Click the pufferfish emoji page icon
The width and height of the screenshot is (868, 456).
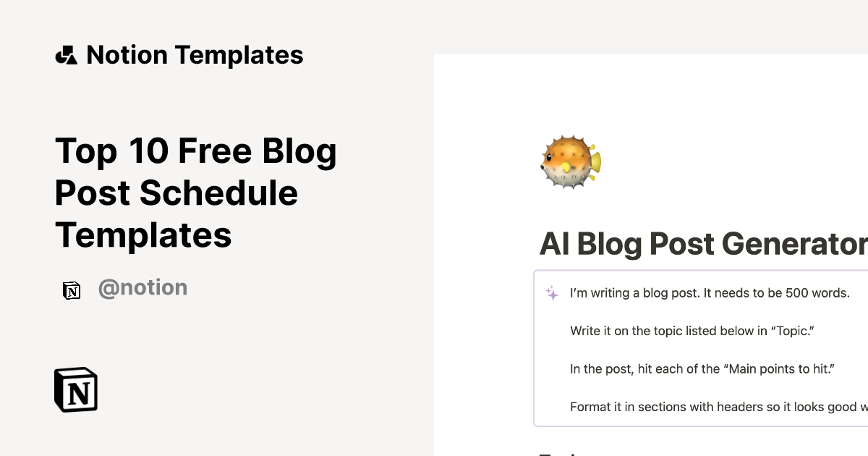[571, 161]
